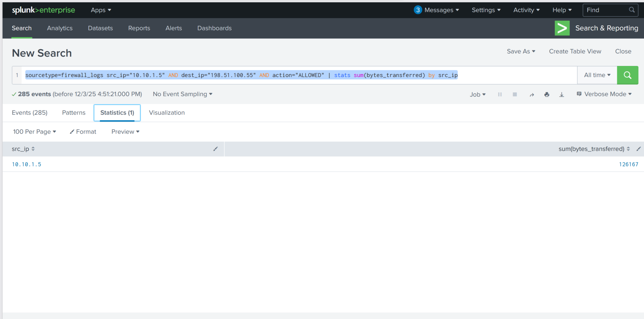Click the Close link
The width and height of the screenshot is (644, 319).
(623, 51)
